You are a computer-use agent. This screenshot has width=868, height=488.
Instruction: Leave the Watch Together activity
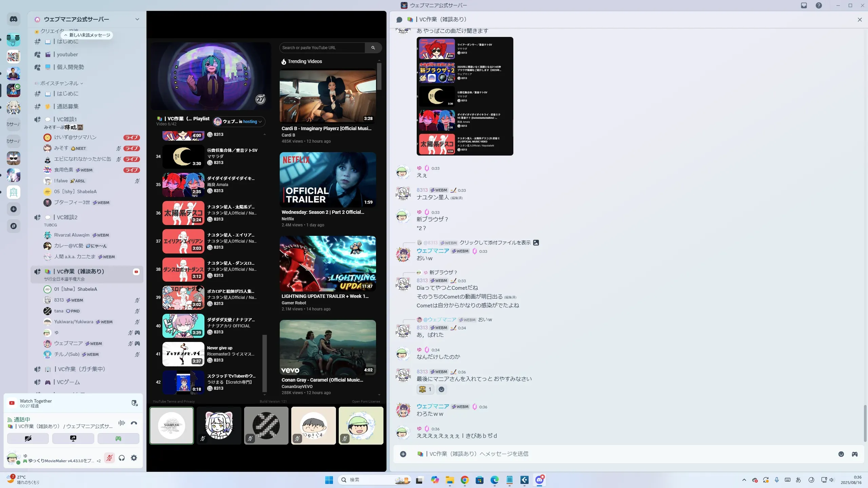coord(135,403)
